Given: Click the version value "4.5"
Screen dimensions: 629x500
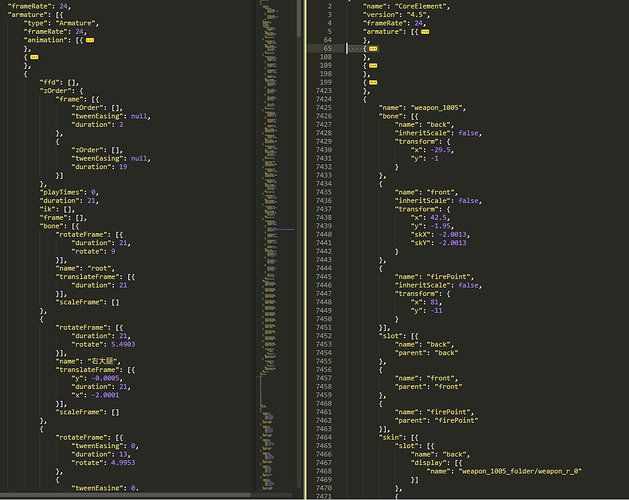Looking at the screenshot, I should [x=417, y=15].
